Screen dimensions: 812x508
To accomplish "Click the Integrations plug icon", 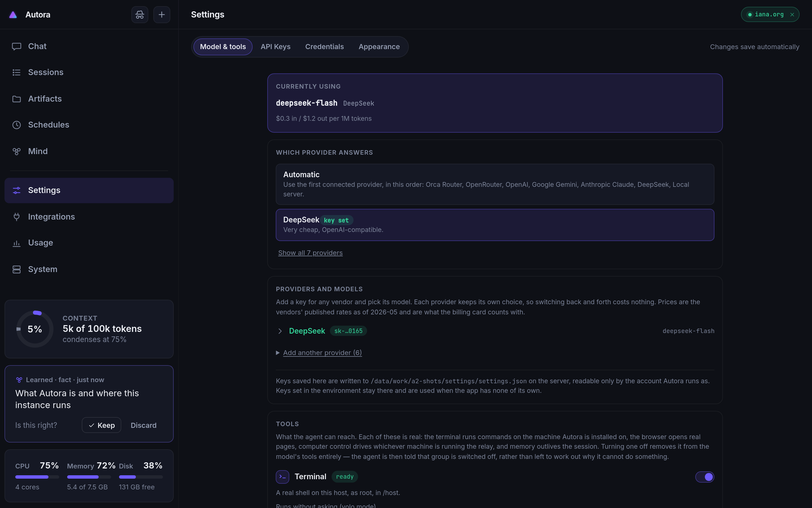I will click(16, 217).
